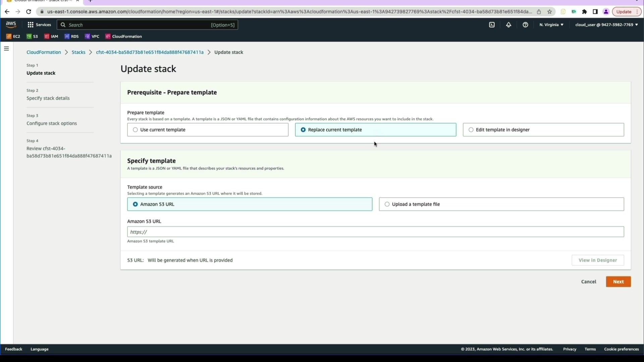
Task: Open the CloudFormation favorites bar shortcut
Action: 123,37
